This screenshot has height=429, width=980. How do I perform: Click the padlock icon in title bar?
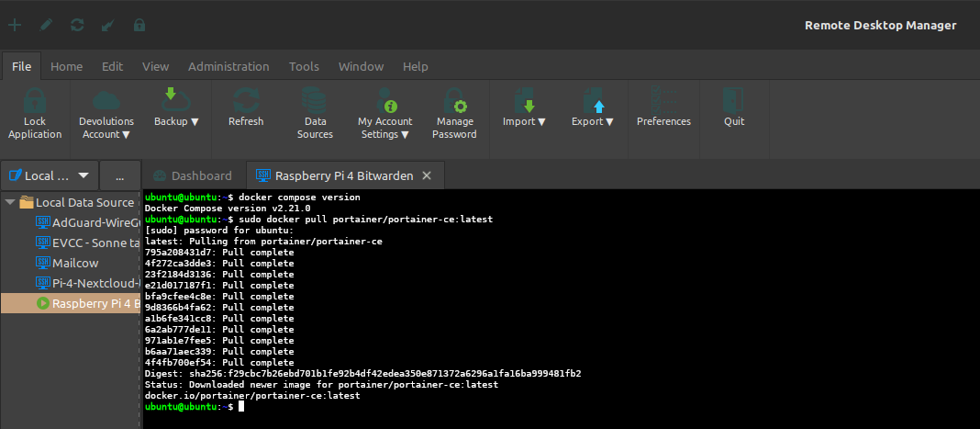[139, 25]
